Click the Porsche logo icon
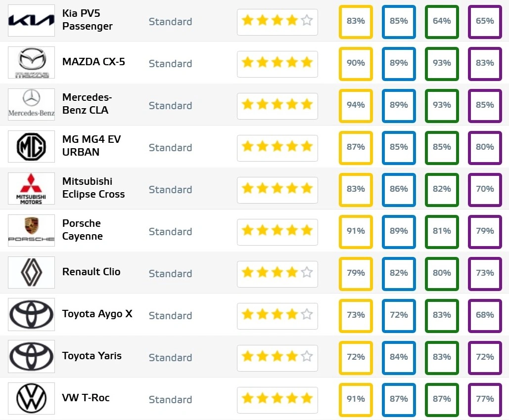The height and width of the screenshot is (420, 509). tap(31, 231)
